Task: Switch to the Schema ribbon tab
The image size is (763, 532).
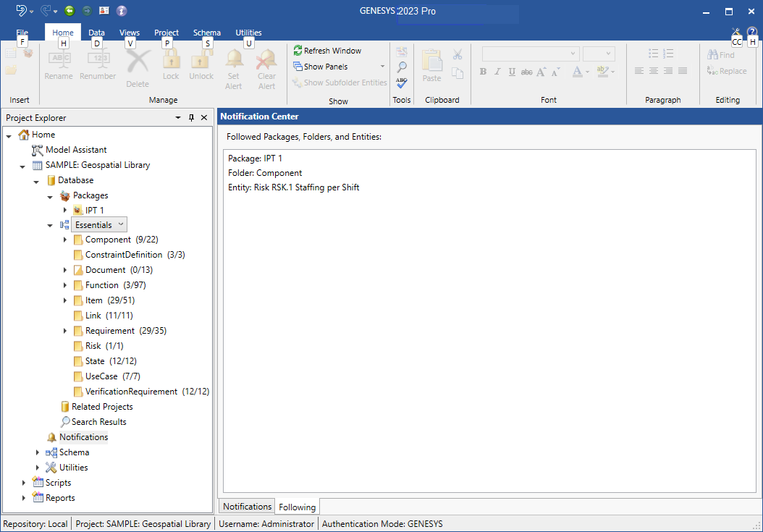Action: (x=207, y=32)
